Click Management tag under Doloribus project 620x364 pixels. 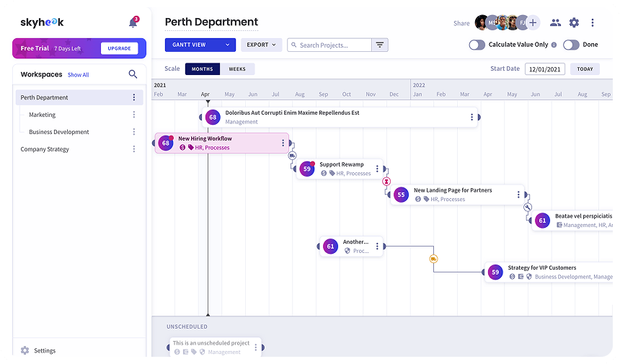coord(242,122)
